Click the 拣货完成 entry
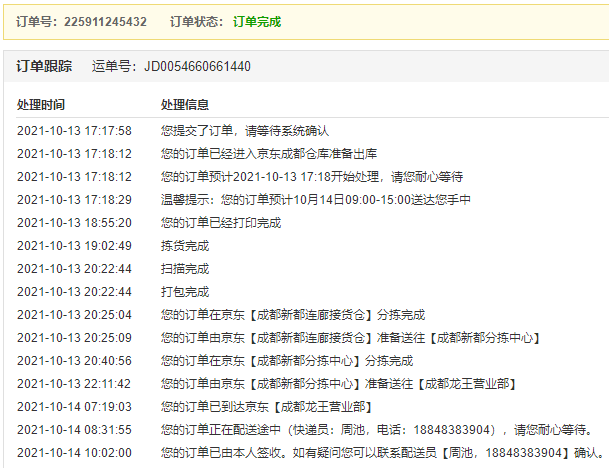 click(185, 246)
